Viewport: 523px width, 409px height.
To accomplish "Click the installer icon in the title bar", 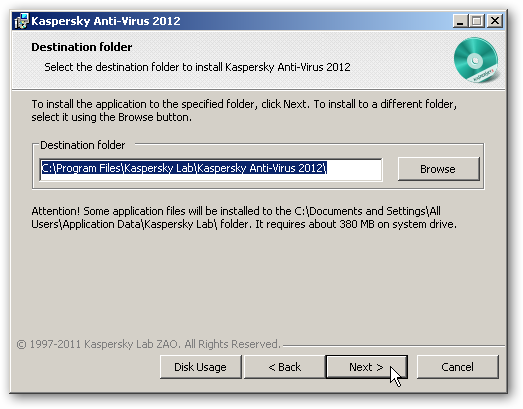I will [x=21, y=21].
